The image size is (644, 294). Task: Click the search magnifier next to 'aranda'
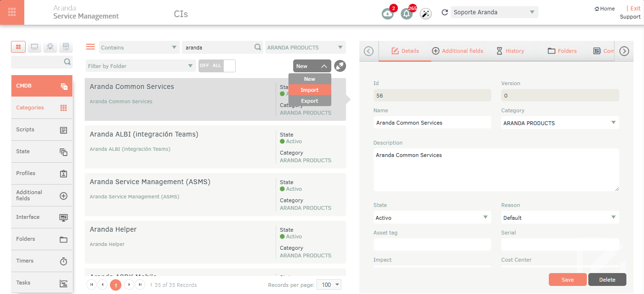point(258,47)
